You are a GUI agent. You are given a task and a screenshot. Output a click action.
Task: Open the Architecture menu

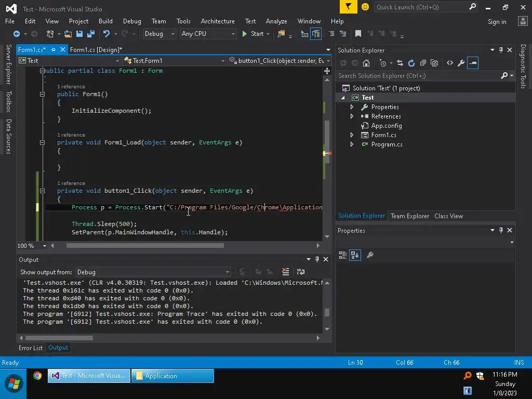tap(218, 21)
